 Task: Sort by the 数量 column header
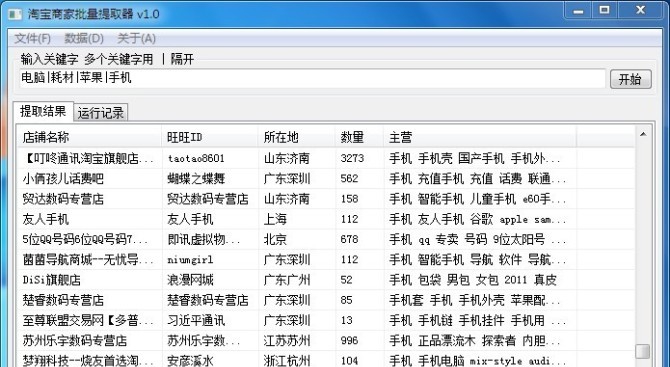click(x=359, y=137)
